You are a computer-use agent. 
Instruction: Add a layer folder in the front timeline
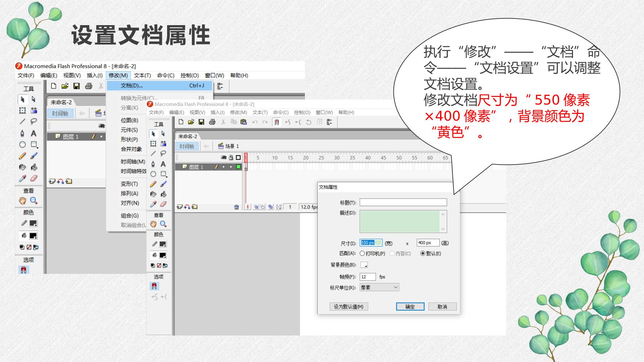[x=195, y=207]
